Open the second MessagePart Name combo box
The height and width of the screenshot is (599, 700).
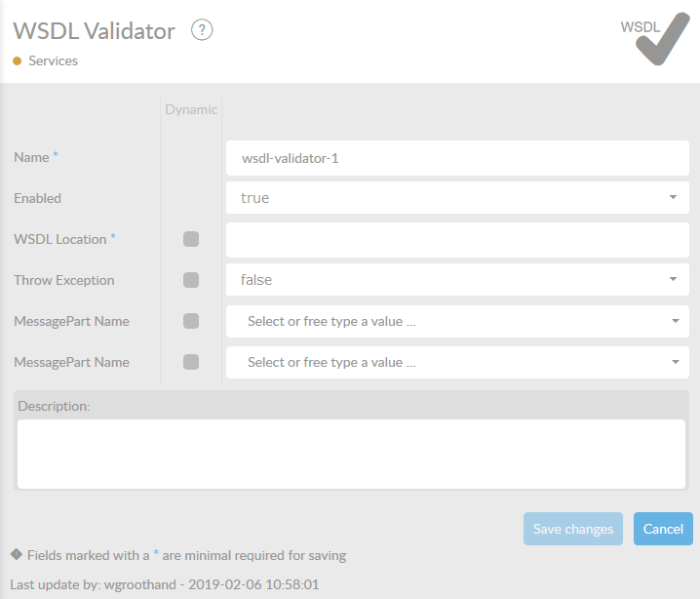457,362
